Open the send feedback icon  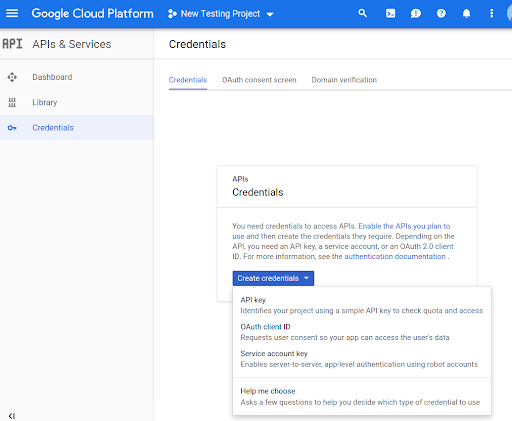(x=416, y=13)
